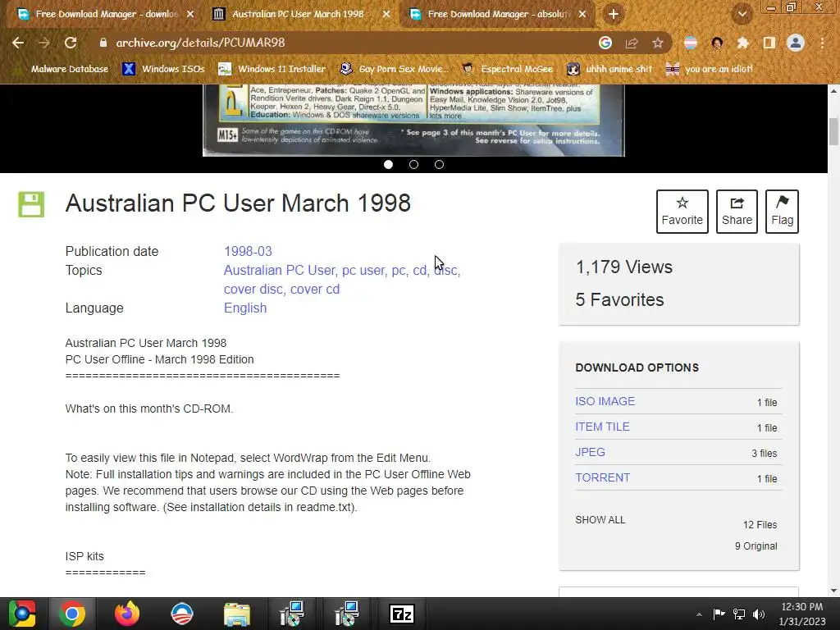Click the volume speaker tray icon
Viewport: 840px width, 630px height.
(x=759, y=614)
